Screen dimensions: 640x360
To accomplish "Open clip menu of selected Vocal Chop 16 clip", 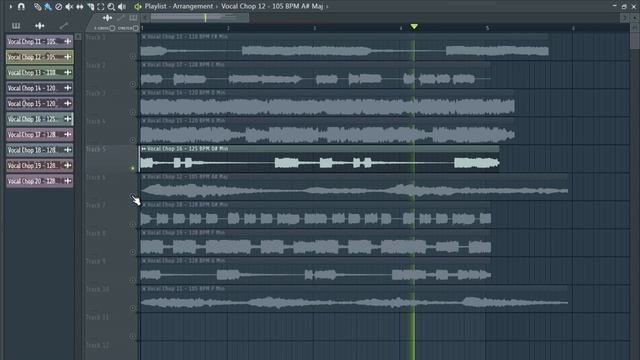I will point(144,149).
